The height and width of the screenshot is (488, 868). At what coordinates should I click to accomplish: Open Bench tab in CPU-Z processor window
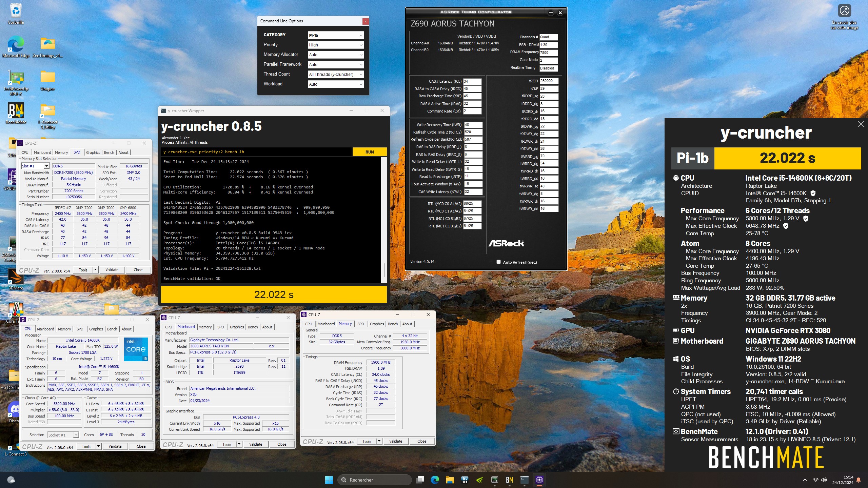click(x=112, y=329)
